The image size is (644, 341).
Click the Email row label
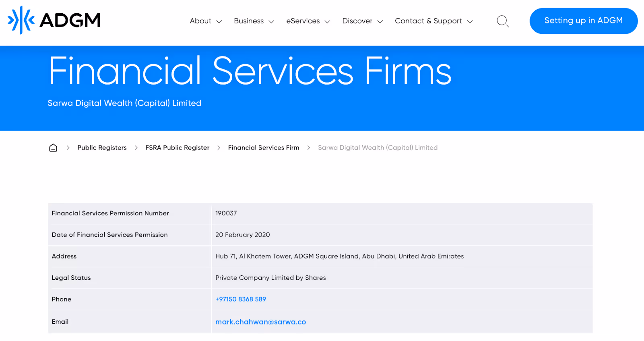click(60, 322)
